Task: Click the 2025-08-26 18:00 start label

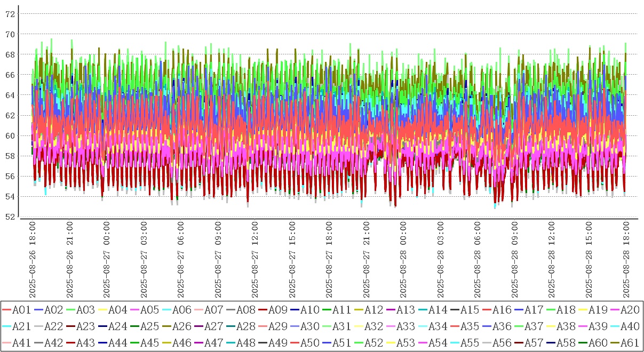Action: tap(33, 260)
